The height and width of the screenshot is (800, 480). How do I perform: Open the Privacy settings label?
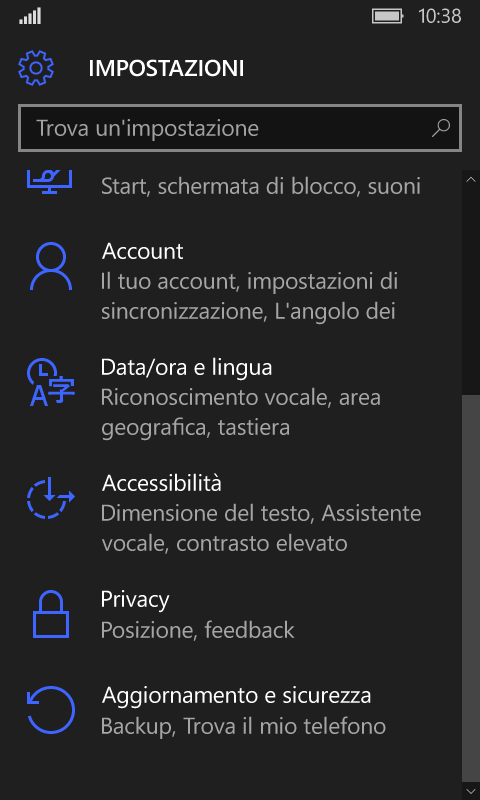tap(135, 599)
